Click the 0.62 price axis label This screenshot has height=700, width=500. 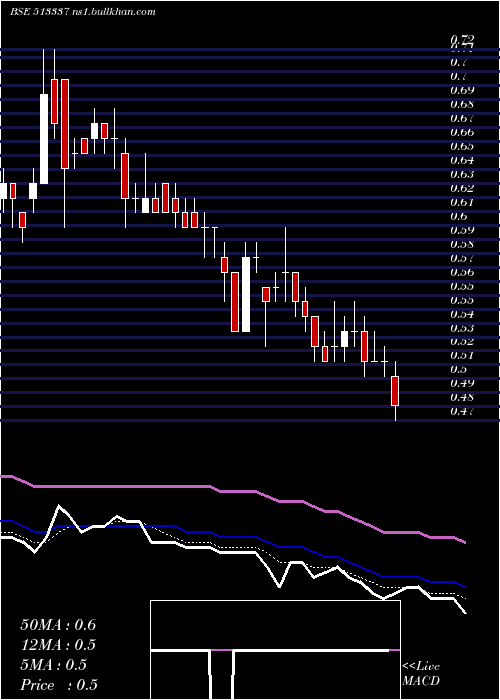(462, 188)
